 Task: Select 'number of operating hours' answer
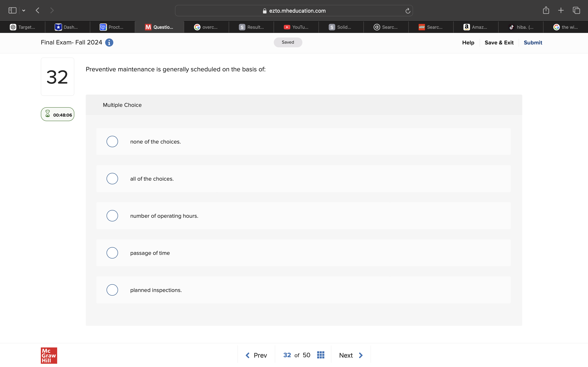click(112, 216)
